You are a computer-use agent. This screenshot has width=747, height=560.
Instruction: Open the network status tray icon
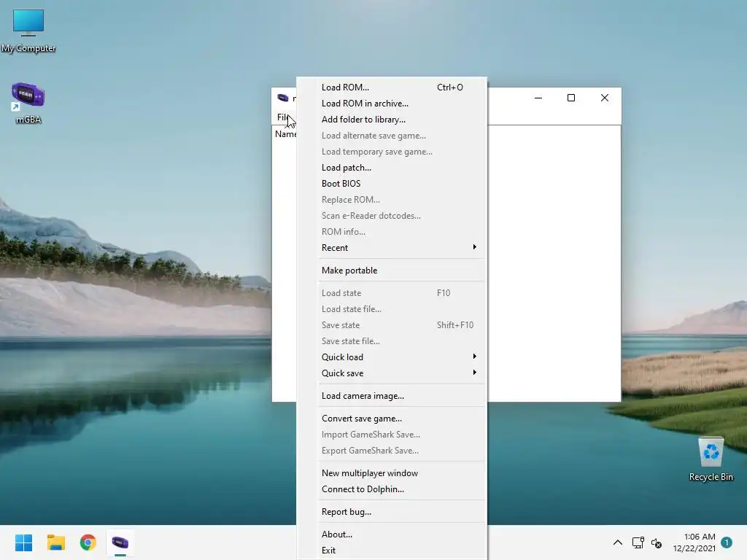[x=638, y=542]
